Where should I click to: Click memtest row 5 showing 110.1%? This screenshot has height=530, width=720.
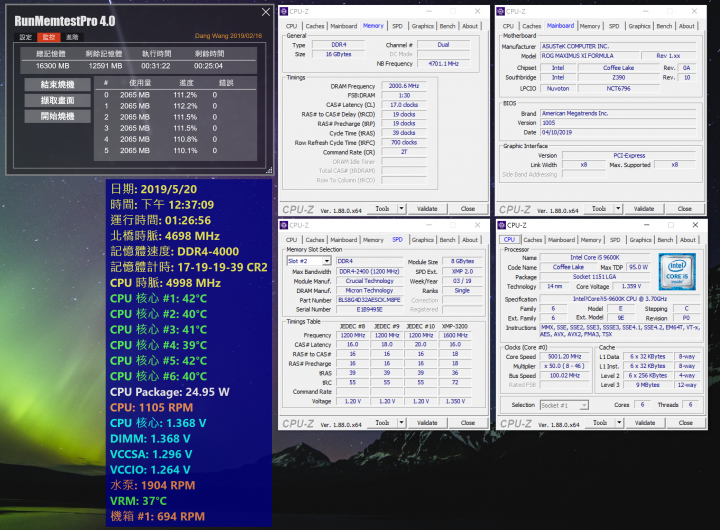click(x=175, y=151)
